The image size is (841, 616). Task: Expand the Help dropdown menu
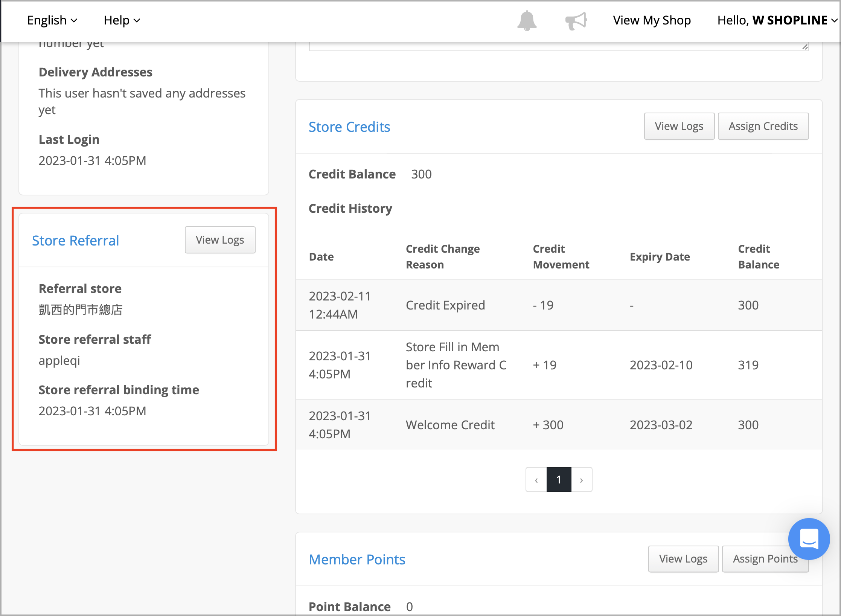pyautogui.click(x=122, y=20)
